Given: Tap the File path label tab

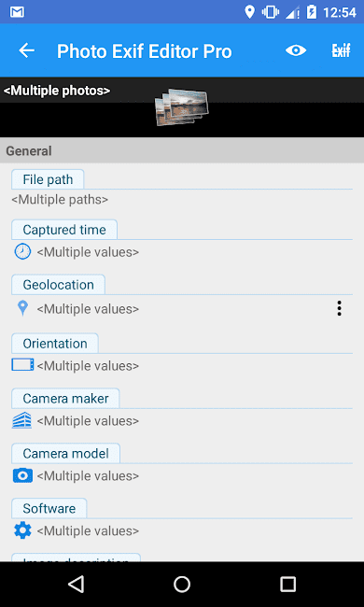Looking at the screenshot, I should pyautogui.click(x=48, y=179).
